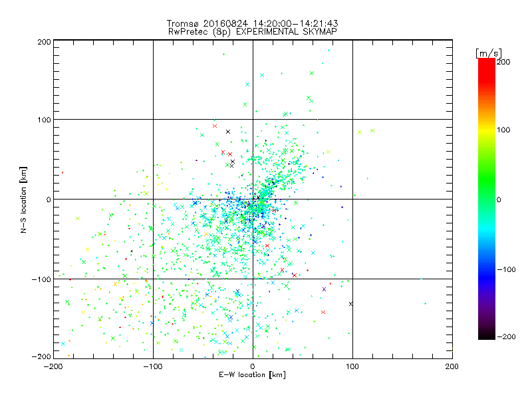Click the colorbar label '200'
This screenshot has width=532, height=399.
(x=503, y=62)
